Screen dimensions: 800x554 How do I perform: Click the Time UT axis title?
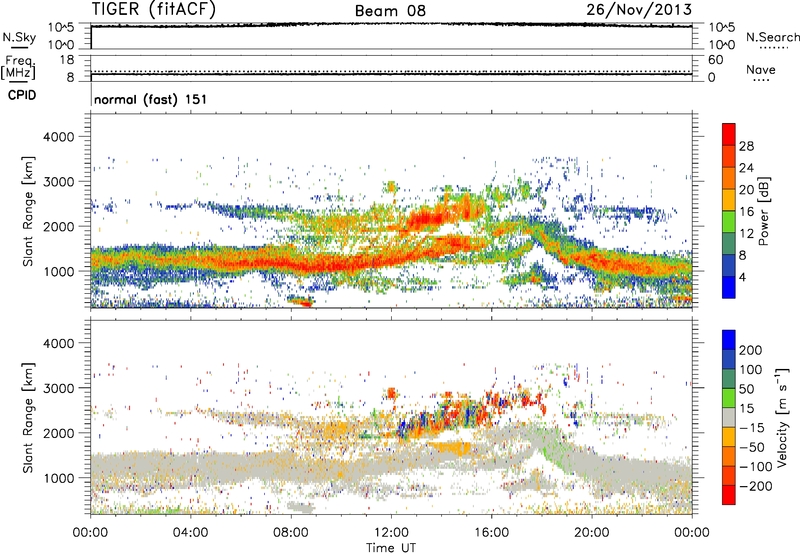click(391, 548)
